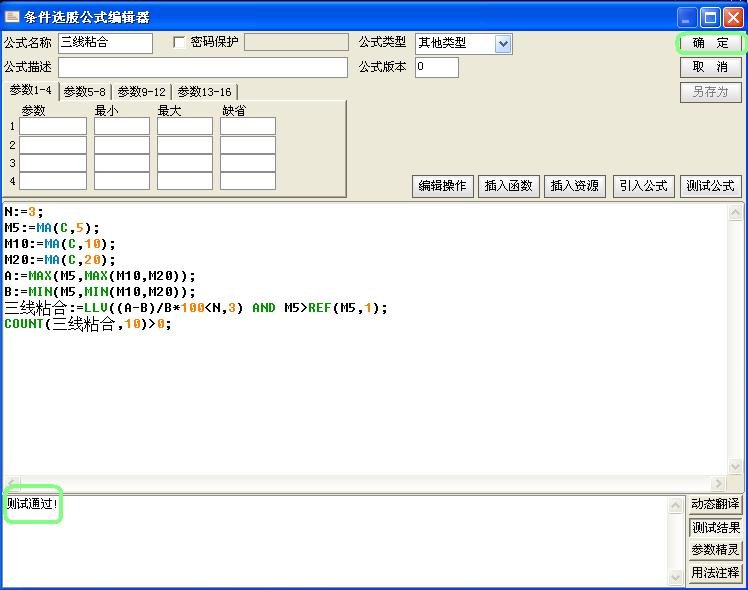Open the 参数精灵 wizard

[x=715, y=550]
